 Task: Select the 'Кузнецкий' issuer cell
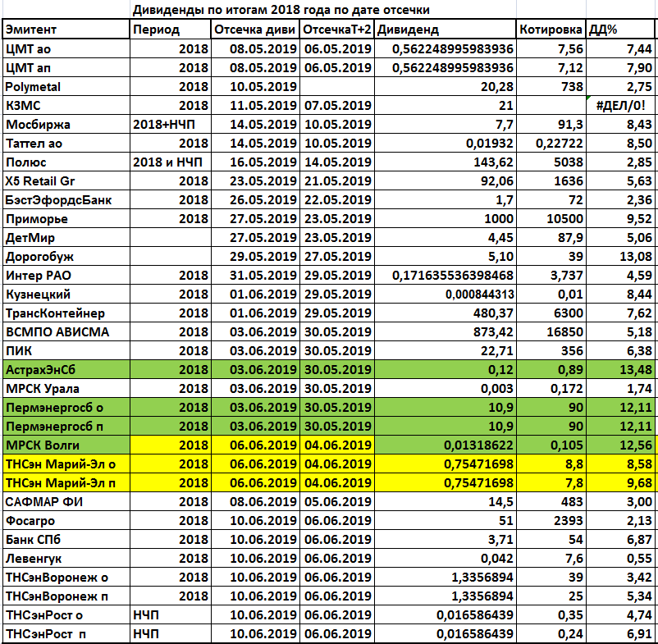point(66,294)
